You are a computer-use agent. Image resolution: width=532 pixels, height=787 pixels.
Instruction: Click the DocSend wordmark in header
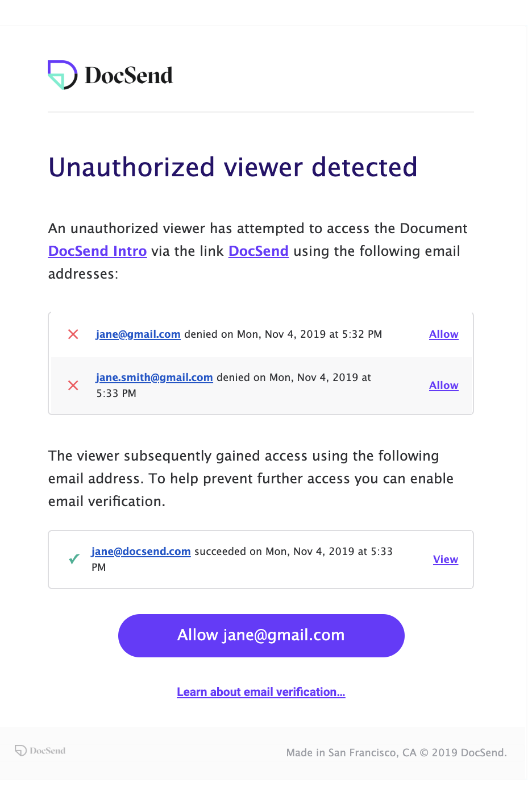[129, 76]
